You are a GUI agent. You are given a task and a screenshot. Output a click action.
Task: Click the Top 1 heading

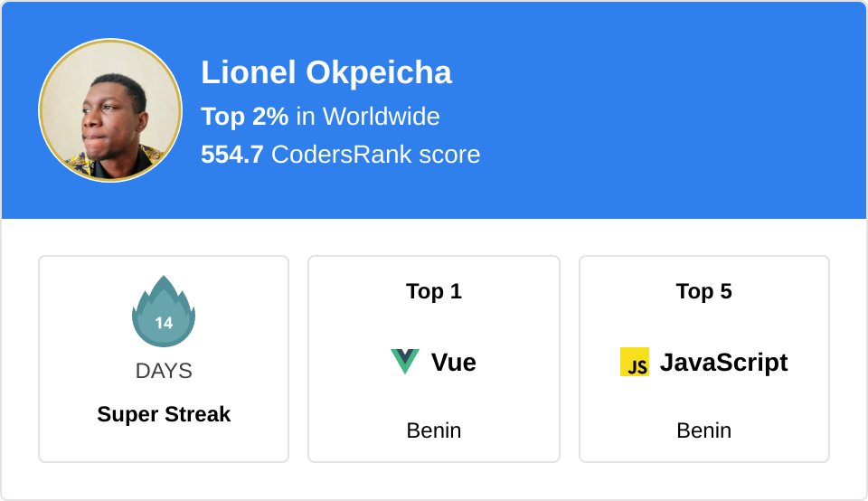(434, 291)
